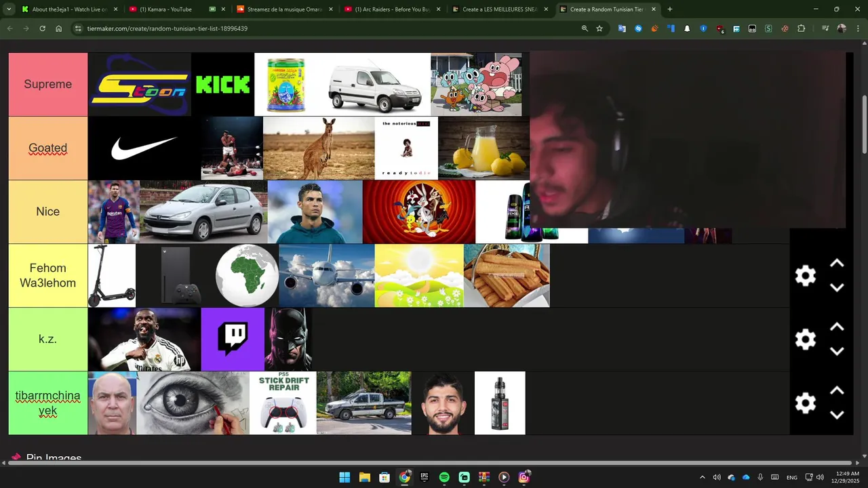Open cookie extension icon
This screenshot has height=488, width=868.
[x=785, y=28]
